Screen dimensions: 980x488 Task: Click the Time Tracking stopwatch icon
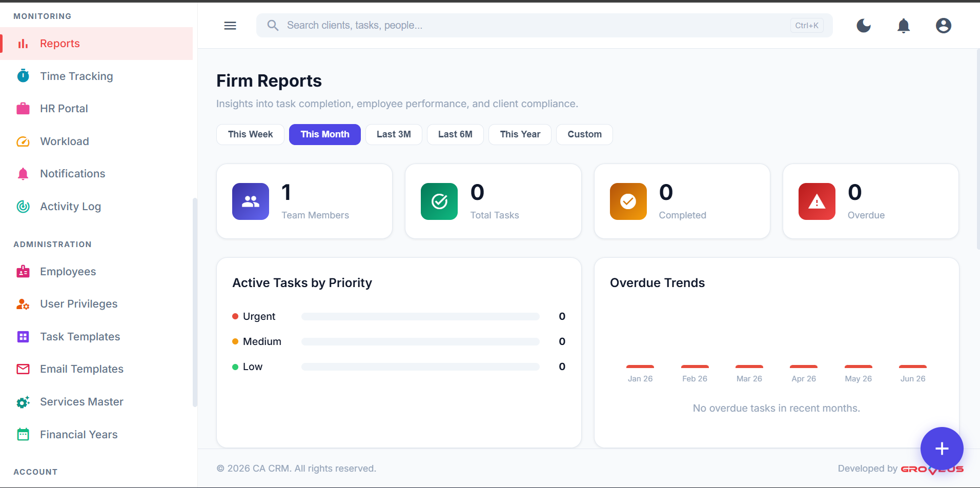[23, 76]
